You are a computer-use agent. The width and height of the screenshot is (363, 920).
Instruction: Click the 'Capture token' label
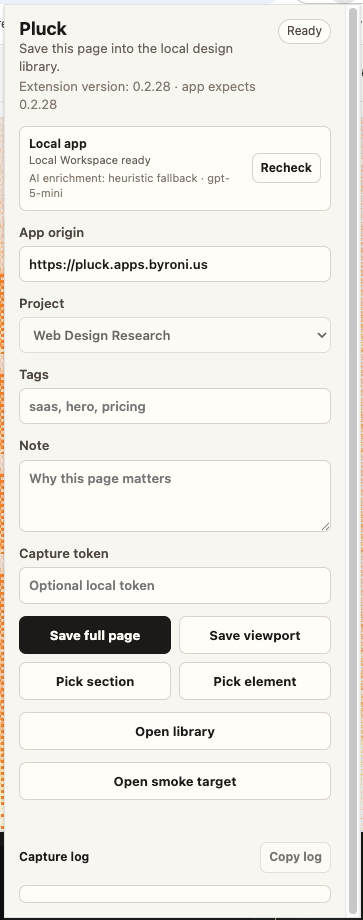[x=64, y=553]
